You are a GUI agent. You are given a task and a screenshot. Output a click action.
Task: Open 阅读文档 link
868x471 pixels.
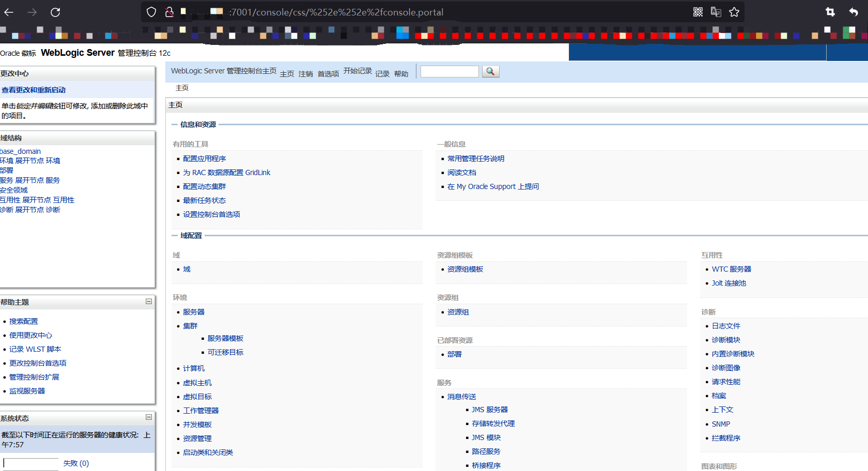(x=462, y=172)
